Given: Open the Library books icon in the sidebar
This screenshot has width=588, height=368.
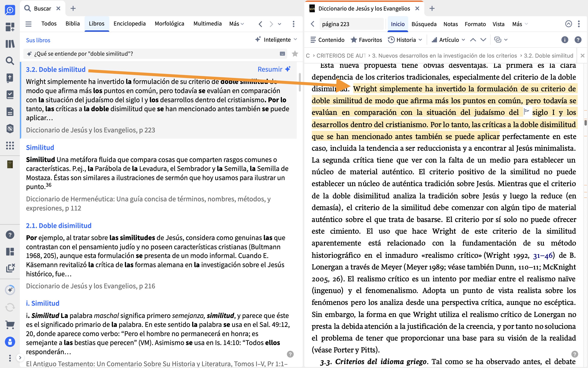Looking at the screenshot, I should click(x=10, y=44).
